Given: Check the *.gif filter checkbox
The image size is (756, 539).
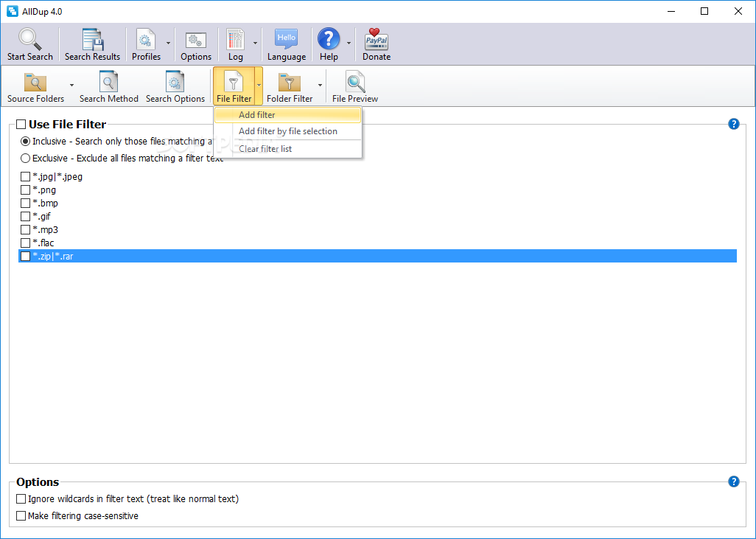Looking at the screenshot, I should pos(26,216).
